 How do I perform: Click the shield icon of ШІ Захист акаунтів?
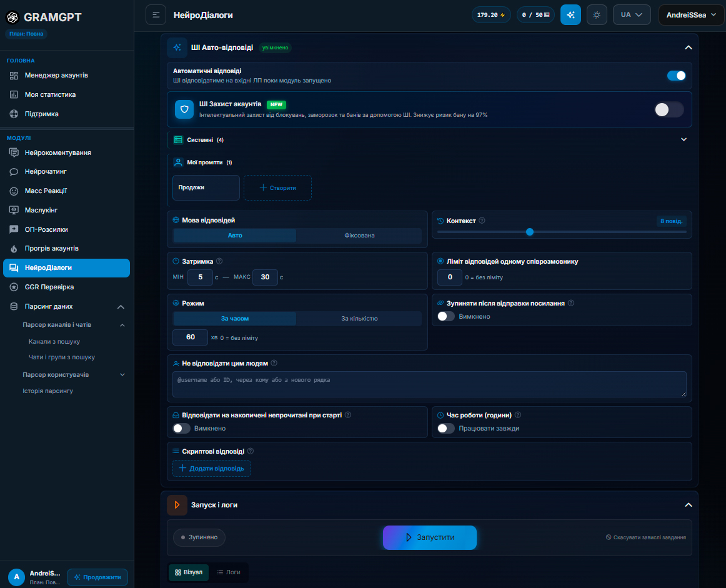pyautogui.click(x=184, y=109)
